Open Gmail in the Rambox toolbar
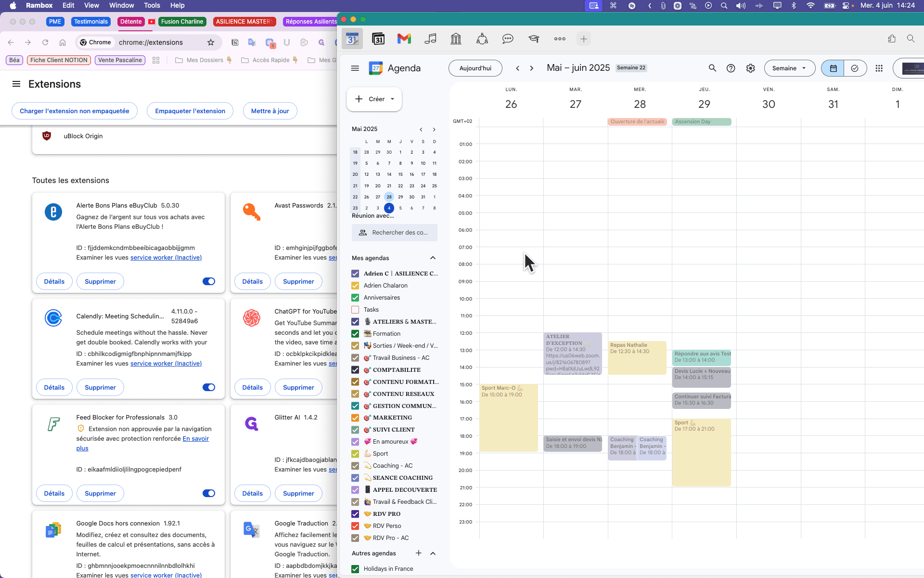This screenshot has width=924, height=578. coord(404,39)
